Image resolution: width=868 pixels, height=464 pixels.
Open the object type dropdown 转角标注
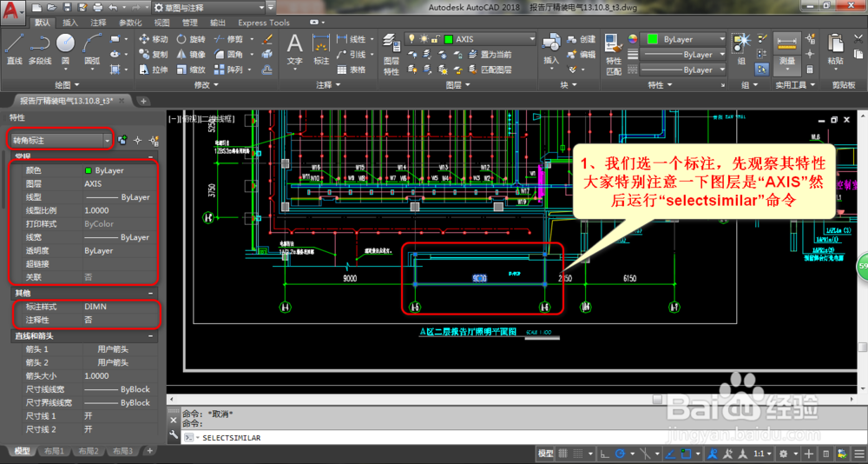pos(61,141)
